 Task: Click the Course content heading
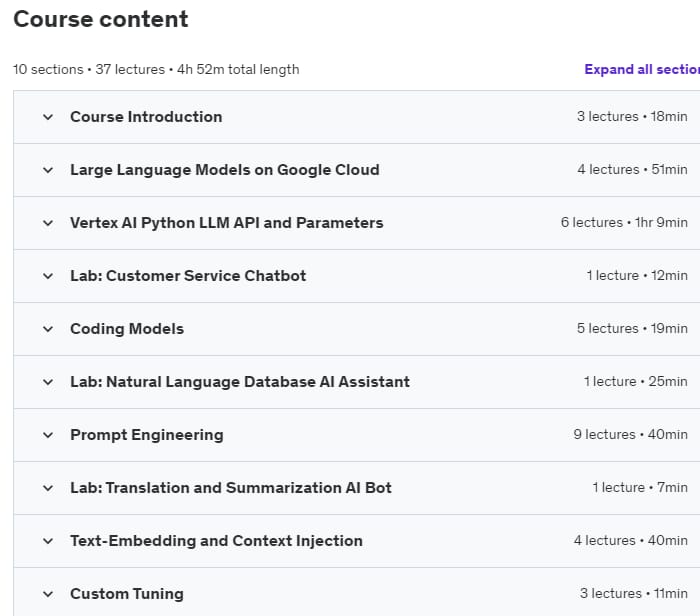tap(101, 19)
